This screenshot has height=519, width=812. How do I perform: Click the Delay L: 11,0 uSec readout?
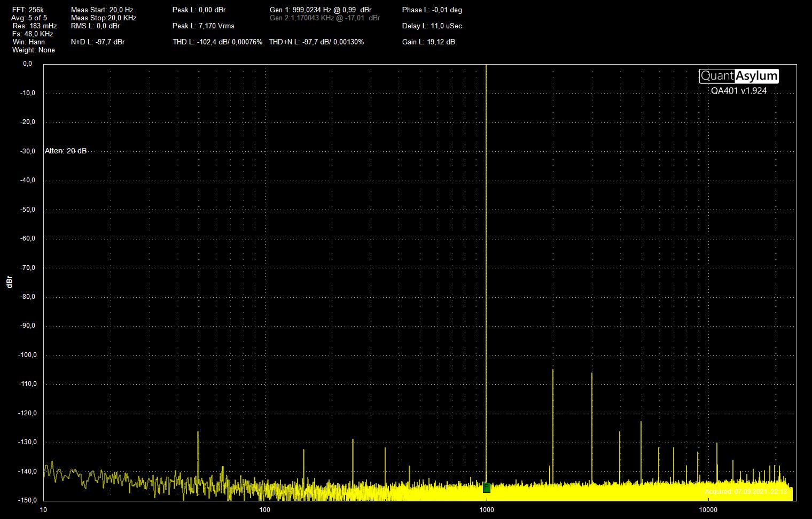click(x=432, y=26)
